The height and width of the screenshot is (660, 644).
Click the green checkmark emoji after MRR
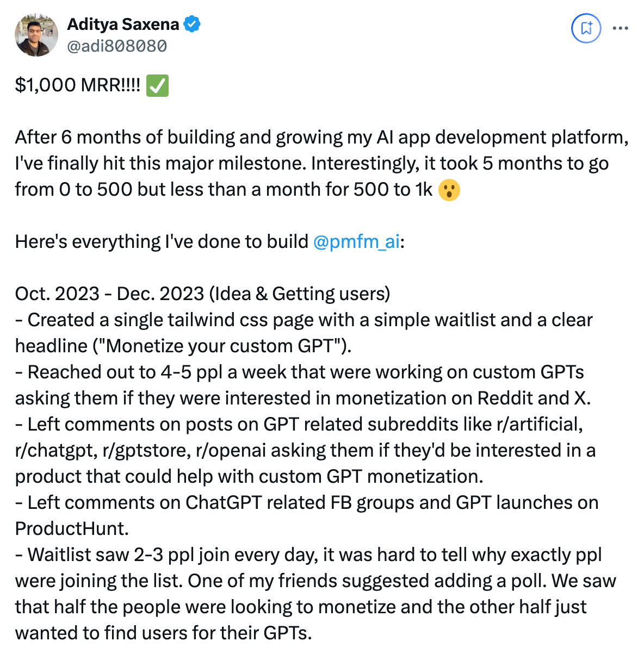pyautogui.click(x=158, y=85)
